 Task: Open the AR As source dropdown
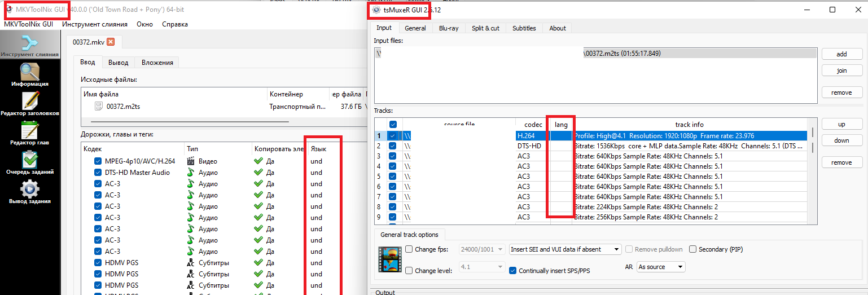point(660,267)
